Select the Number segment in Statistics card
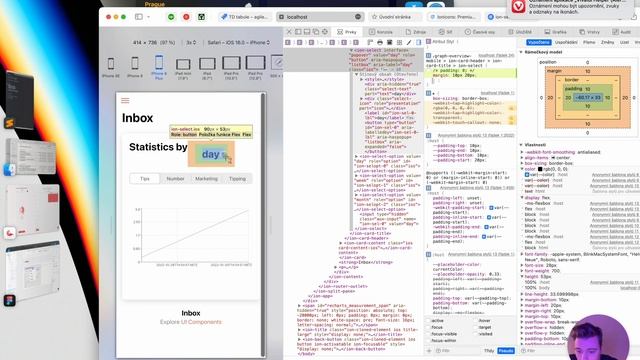The height and width of the screenshot is (360, 640). click(176, 179)
